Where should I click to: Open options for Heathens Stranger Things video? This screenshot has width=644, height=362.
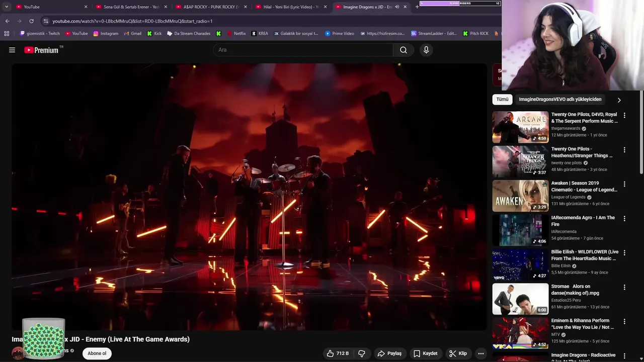coord(624,150)
